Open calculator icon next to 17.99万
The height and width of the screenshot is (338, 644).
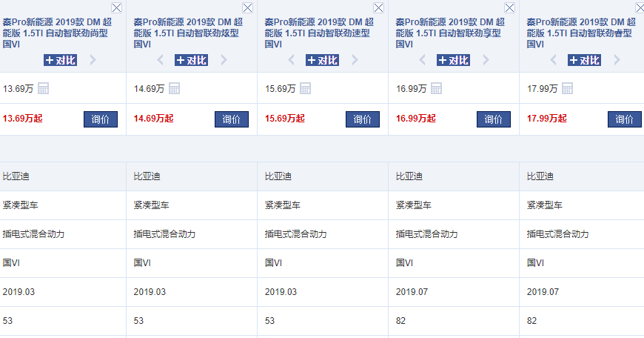pyautogui.click(x=568, y=89)
